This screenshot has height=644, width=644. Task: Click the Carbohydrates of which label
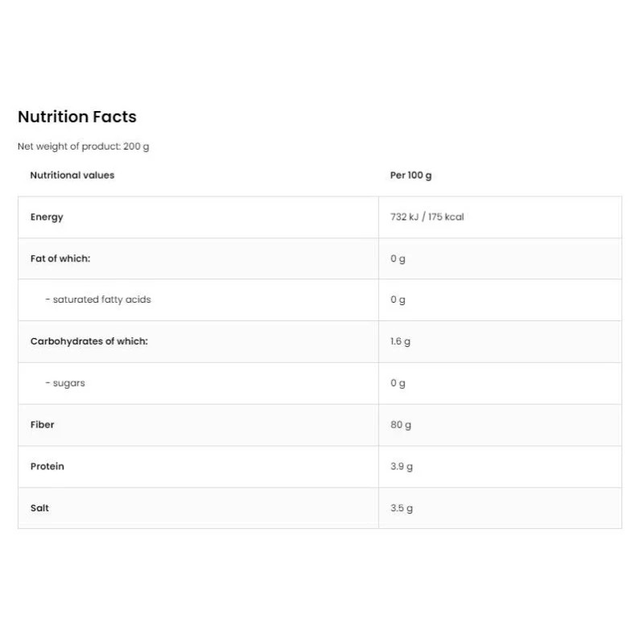coord(89,341)
